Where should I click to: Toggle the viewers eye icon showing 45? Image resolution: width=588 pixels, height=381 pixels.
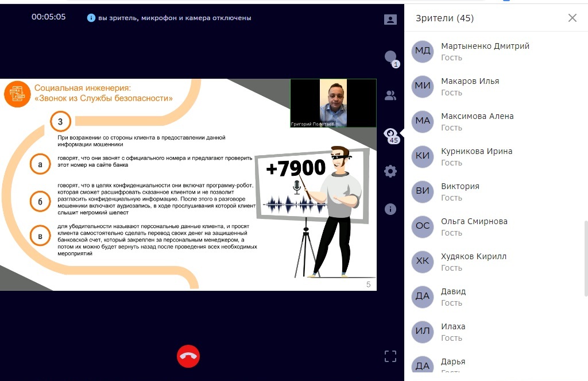coord(390,134)
